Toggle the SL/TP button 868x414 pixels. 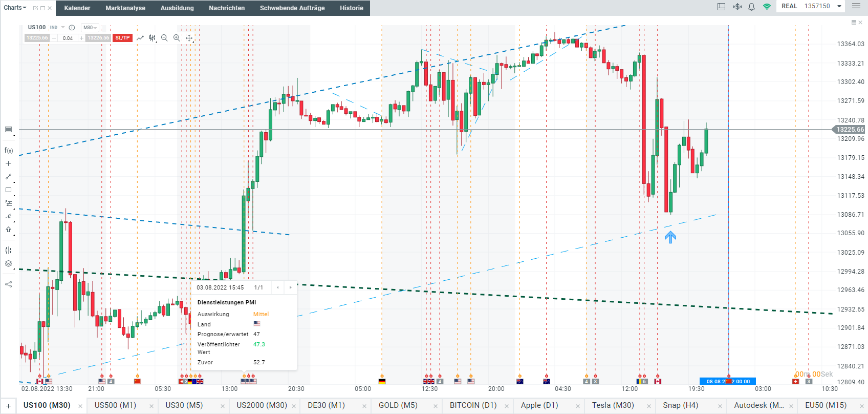(x=122, y=38)
